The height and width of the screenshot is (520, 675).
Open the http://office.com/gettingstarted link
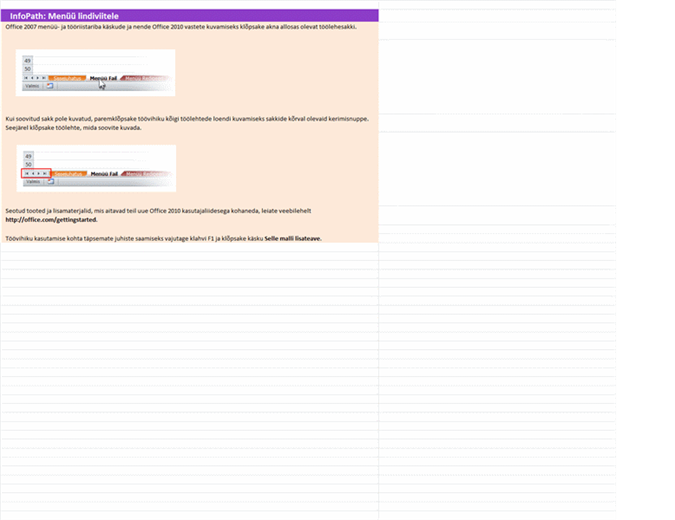point(51,220)
